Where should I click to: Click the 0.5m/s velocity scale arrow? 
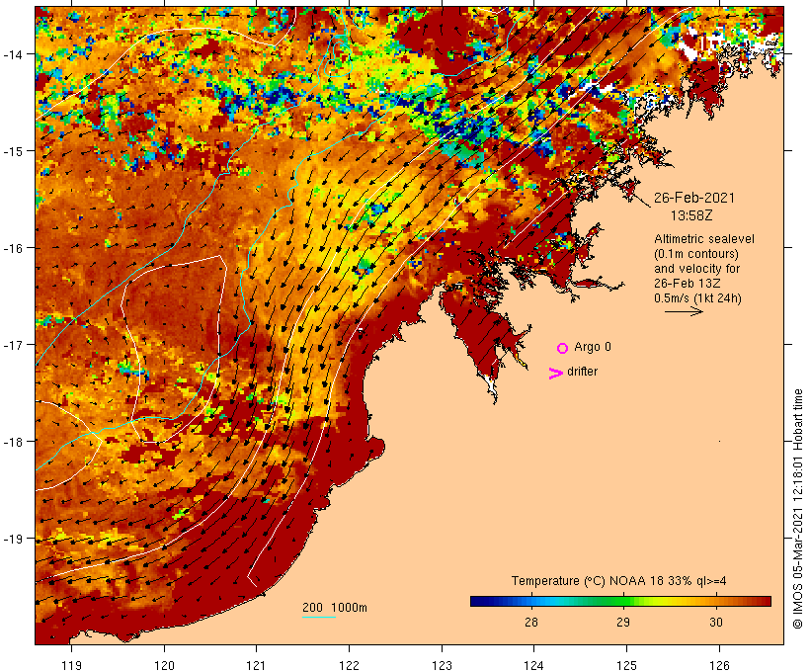point(684,311)
